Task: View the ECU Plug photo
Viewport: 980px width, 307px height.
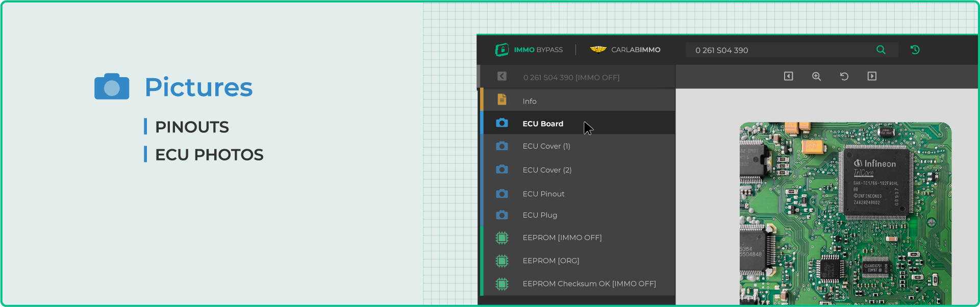Action: coord(540,215)
